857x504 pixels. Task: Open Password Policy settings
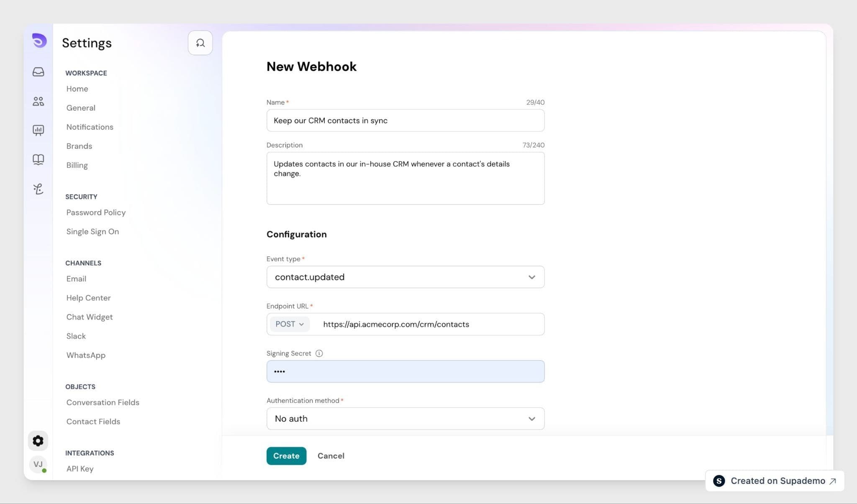(x=96, y=212)
